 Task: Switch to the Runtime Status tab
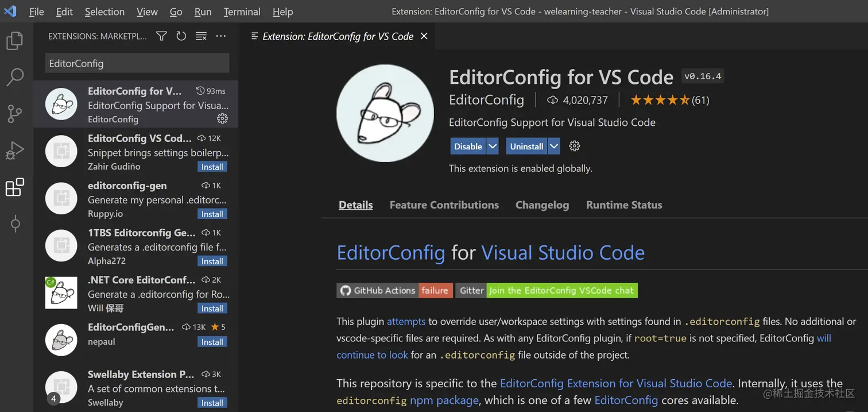pyautogui.click(x=624, y=205)
